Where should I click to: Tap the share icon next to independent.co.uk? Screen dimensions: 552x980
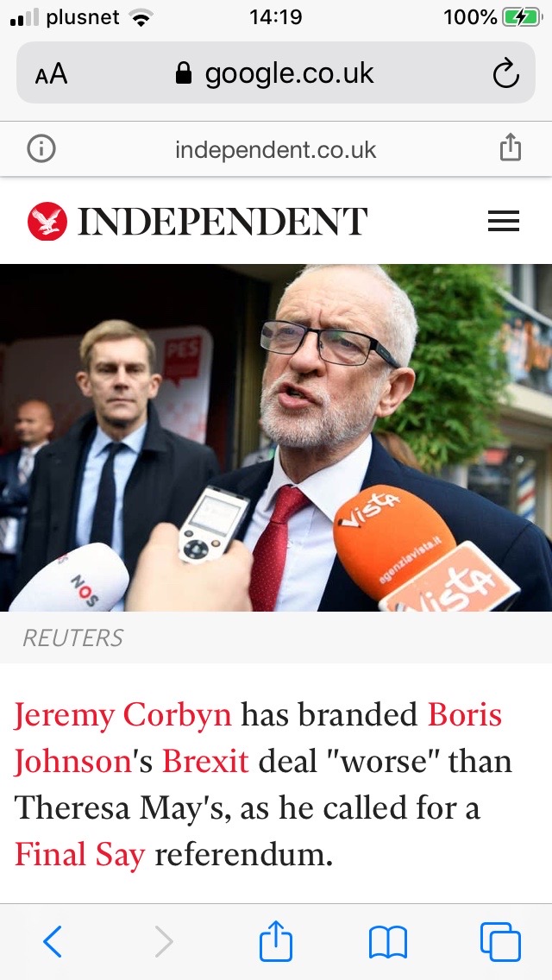(510, 148)
